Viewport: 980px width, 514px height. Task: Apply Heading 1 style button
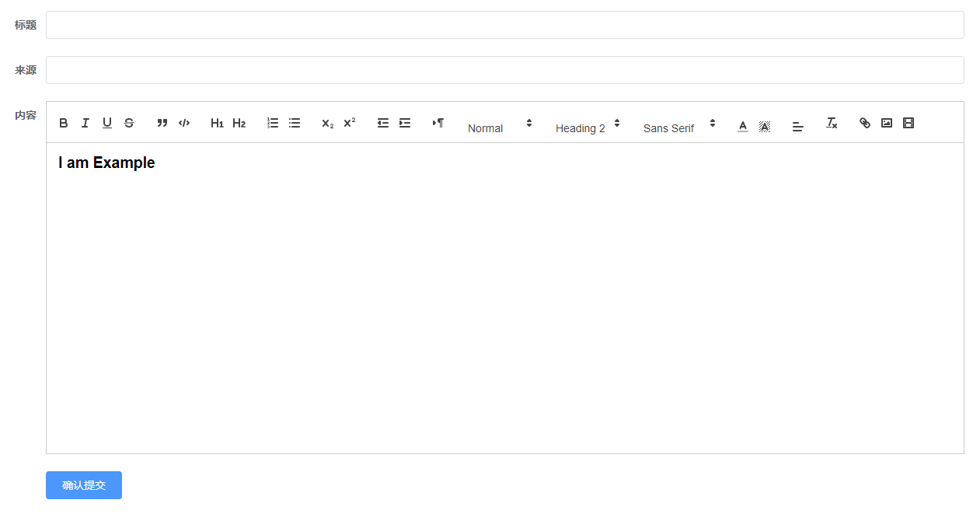coord(217,123)
